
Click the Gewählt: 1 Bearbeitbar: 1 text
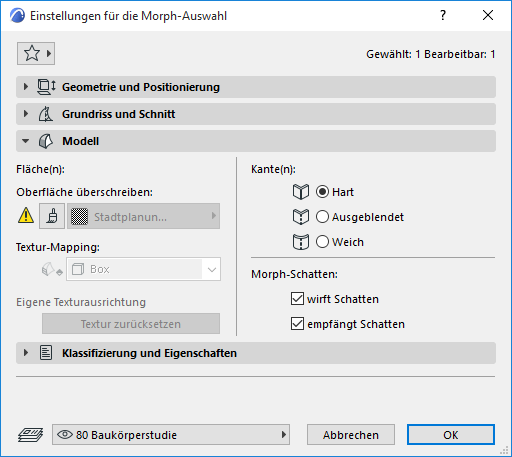pos(431,54)
